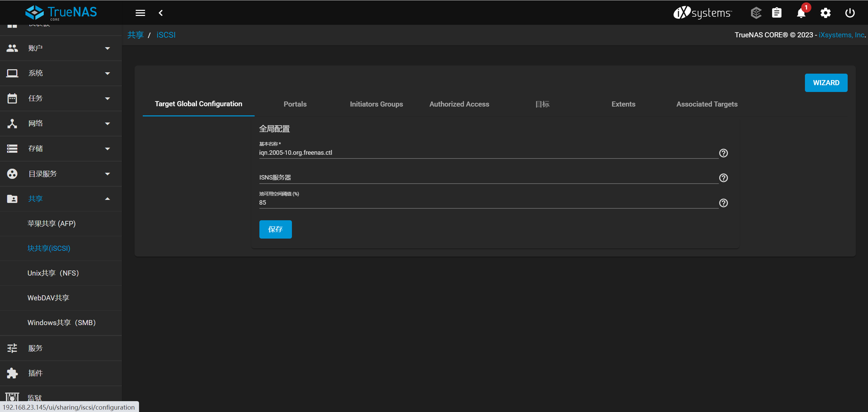This screenshot has height=412, width=868.
Task: Open the Initiators Groups tab
Action: [x=376, y=104]
